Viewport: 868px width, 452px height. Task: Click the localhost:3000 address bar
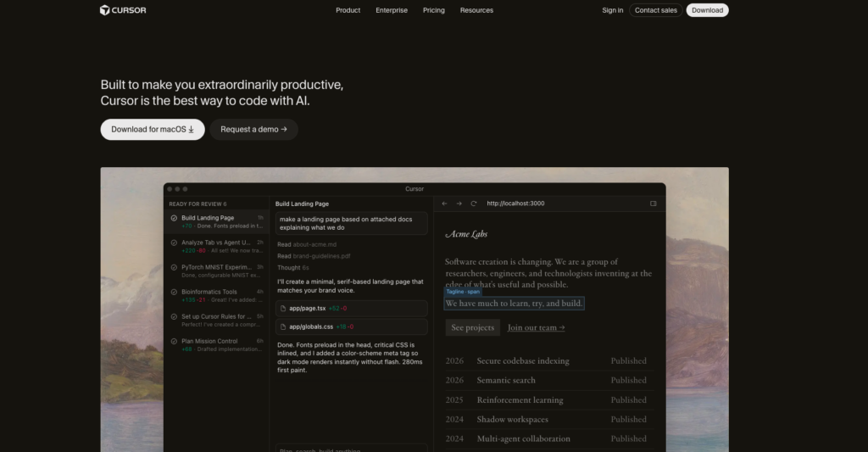point(515,204)
